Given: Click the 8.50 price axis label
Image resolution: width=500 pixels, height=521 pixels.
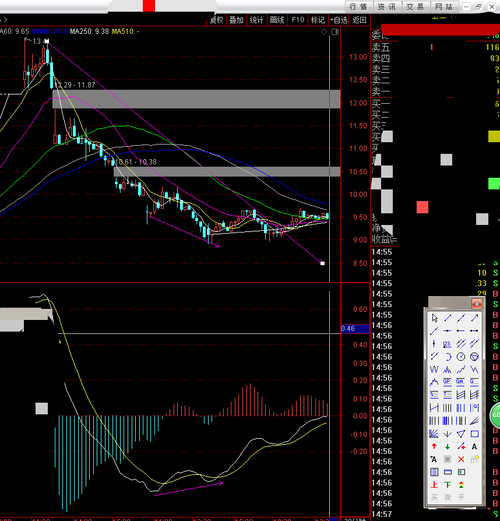Looking at the screenshot, I should pos(360,263).
